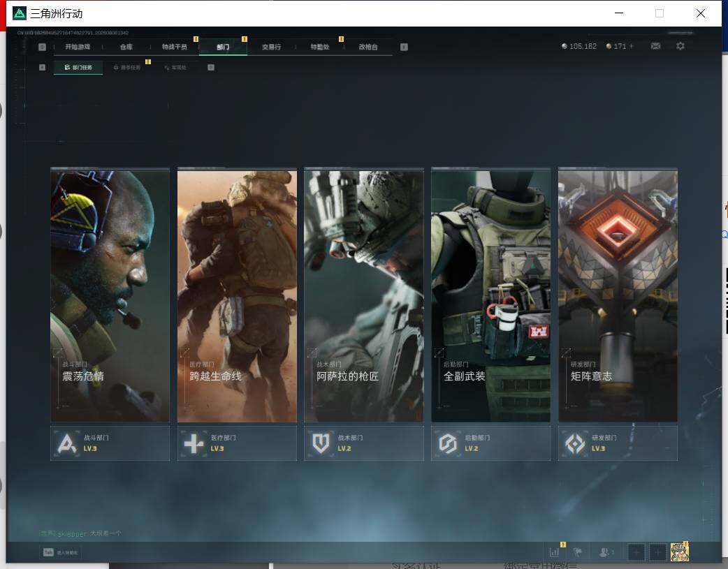
Task: Click the 研发部门 LV.3 level bar
Action: [618, 443]
